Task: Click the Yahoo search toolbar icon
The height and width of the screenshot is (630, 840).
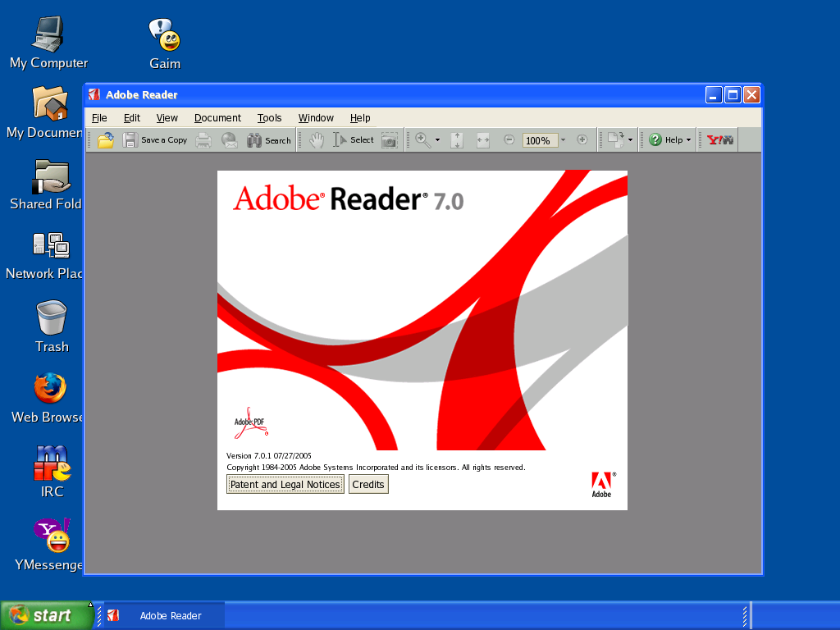Action: 720,140
